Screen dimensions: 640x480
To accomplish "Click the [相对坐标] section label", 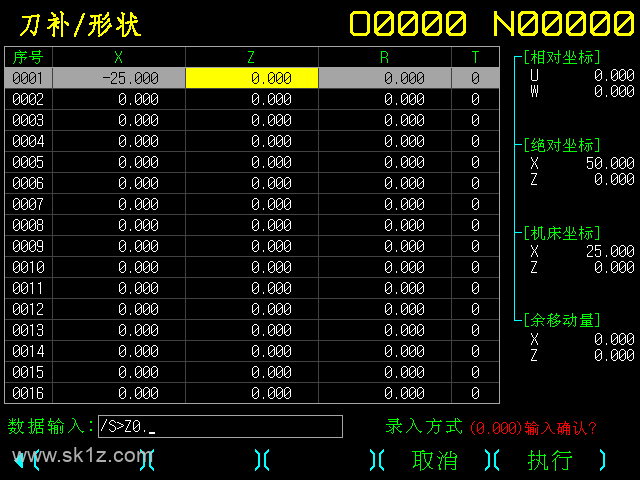I will (x=562, y=58).
